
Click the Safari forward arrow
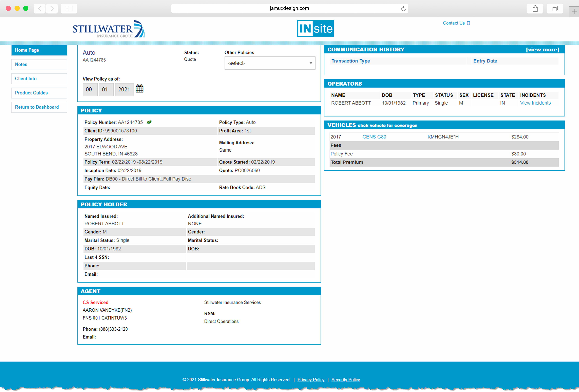tap(52, 9)
